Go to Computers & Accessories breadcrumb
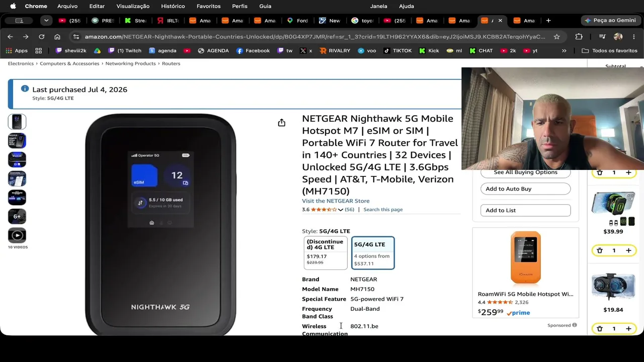The width and height of the screenshot is (644, 362). pos(69,64)
